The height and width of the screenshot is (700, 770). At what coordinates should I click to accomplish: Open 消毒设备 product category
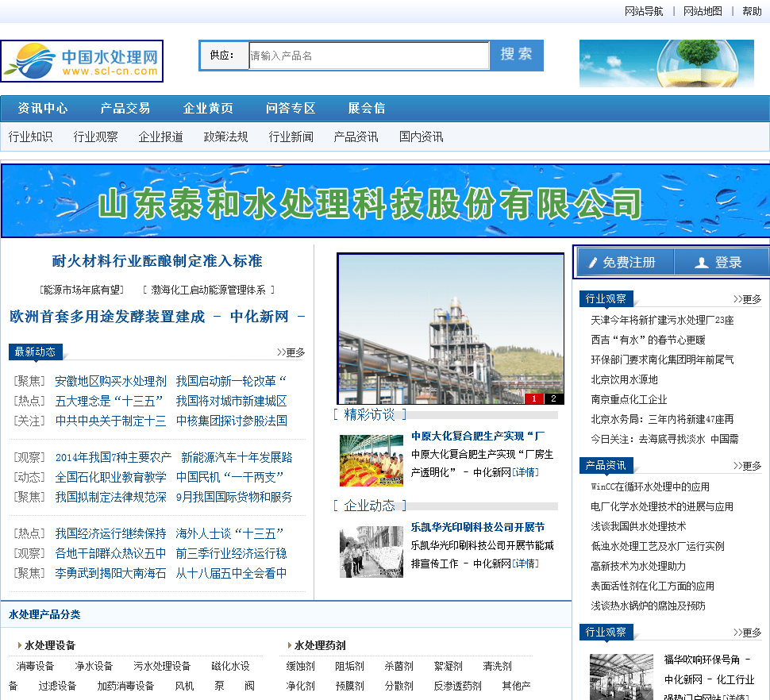coord(35,666)
